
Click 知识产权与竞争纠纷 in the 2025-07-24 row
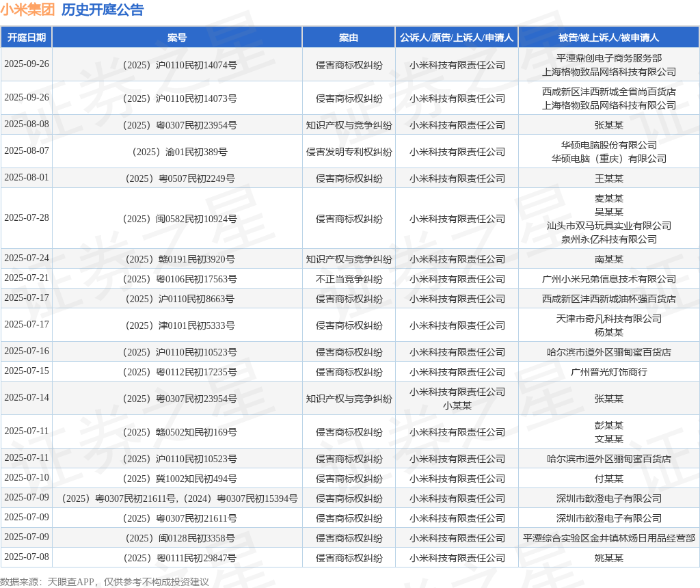349,259
